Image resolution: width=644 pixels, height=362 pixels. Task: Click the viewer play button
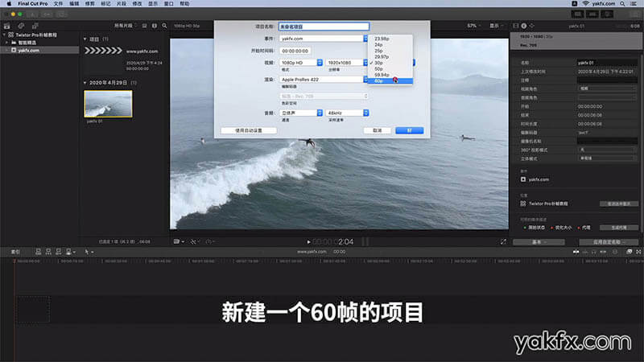click(x=308, y=242)
